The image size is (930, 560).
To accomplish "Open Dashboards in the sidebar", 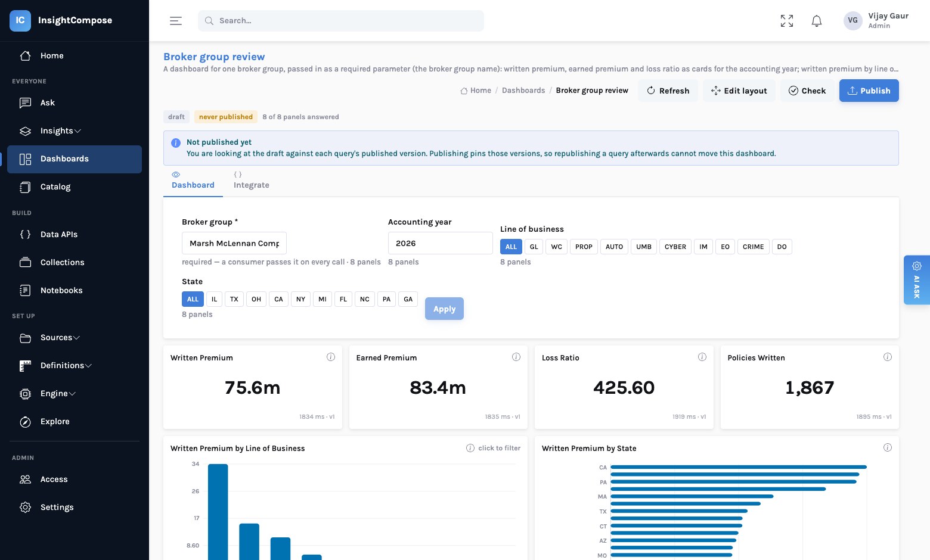I will 75,159.
